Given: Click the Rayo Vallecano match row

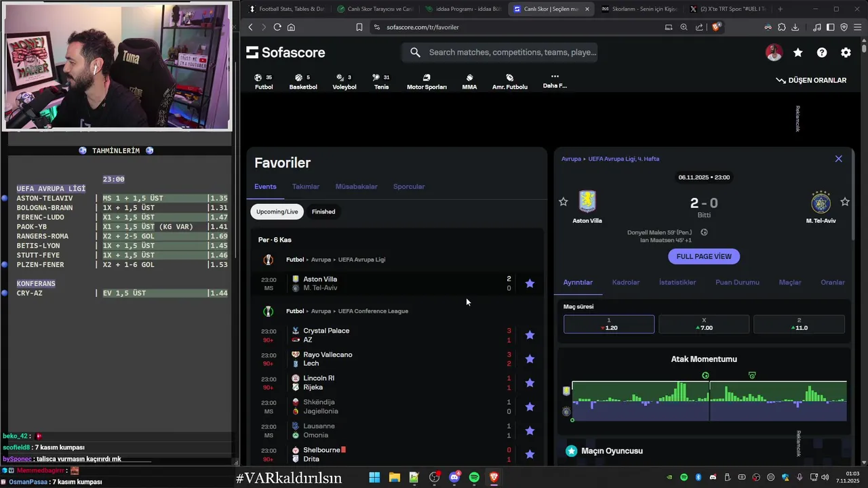Looking at the screenshot, I should (397, 359).
